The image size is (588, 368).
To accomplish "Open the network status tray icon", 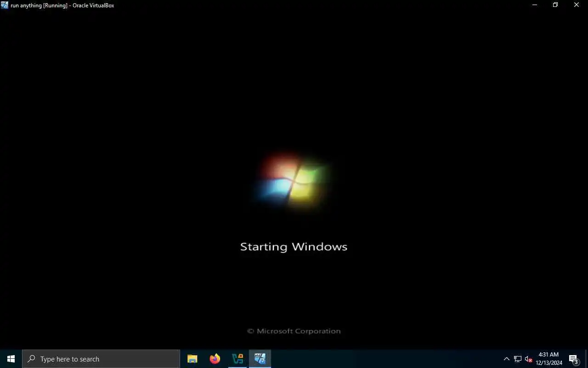I will [x=518, y=359].
